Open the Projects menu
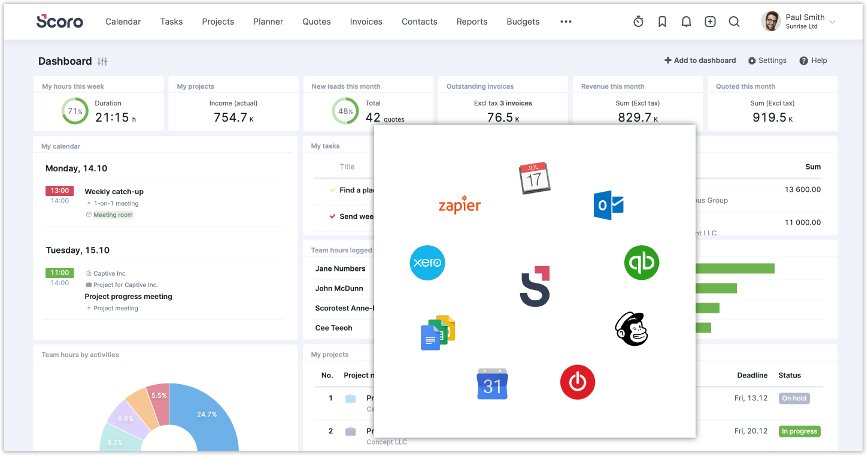This screenshot has height=456, width=868. [218, 22]
